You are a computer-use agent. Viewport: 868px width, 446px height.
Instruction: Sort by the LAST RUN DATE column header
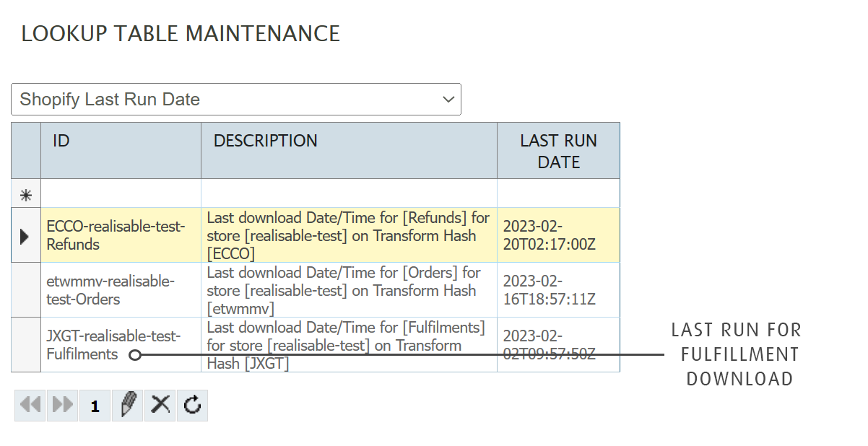tap(558, 150)
